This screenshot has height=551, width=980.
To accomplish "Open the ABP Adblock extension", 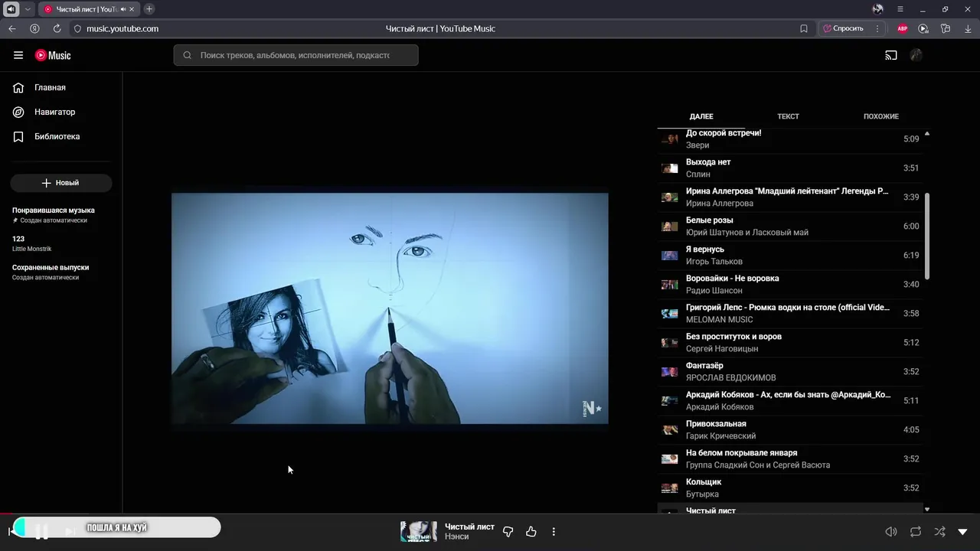I will point(903,28).
